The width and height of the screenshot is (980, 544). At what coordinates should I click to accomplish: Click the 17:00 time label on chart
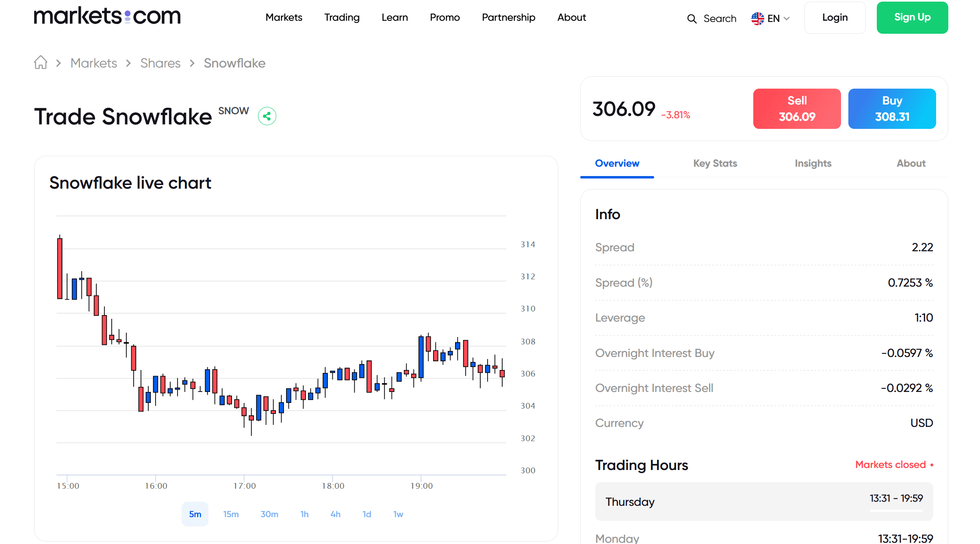tap(245, 486)
